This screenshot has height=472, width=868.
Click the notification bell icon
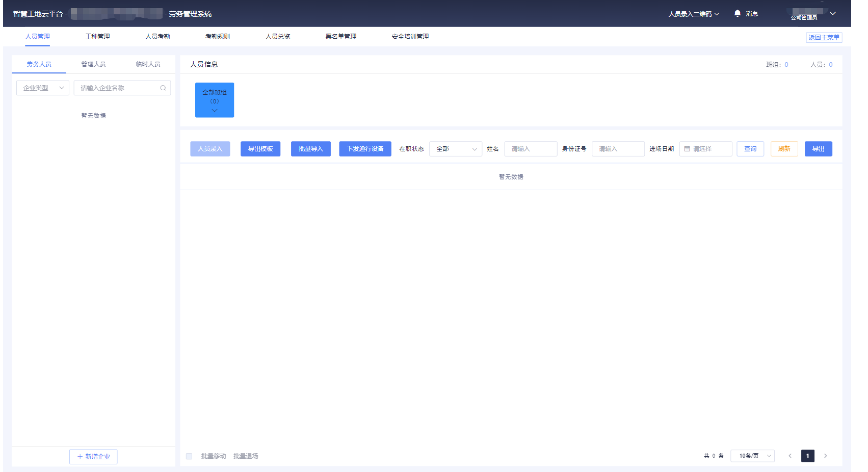point(737,13)
